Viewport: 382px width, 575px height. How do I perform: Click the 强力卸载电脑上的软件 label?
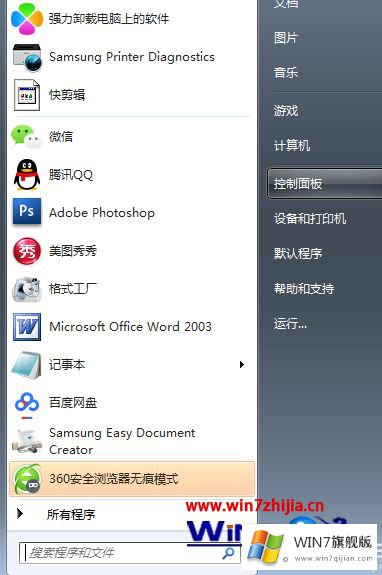[x=109, y=19]
